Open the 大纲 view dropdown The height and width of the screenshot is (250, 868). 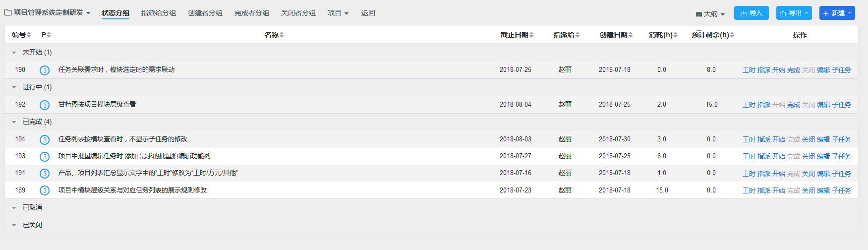pyautogui.click(x=710, y=14)
